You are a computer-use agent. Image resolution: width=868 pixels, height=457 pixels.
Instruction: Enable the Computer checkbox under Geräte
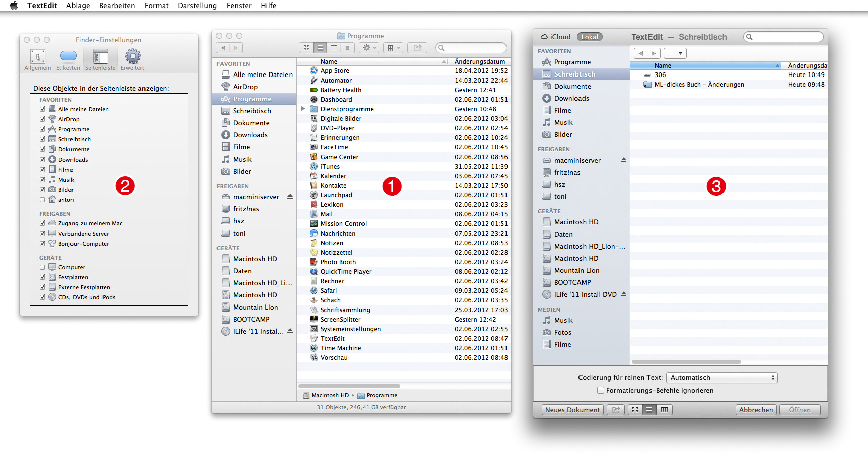coord(42,267)
